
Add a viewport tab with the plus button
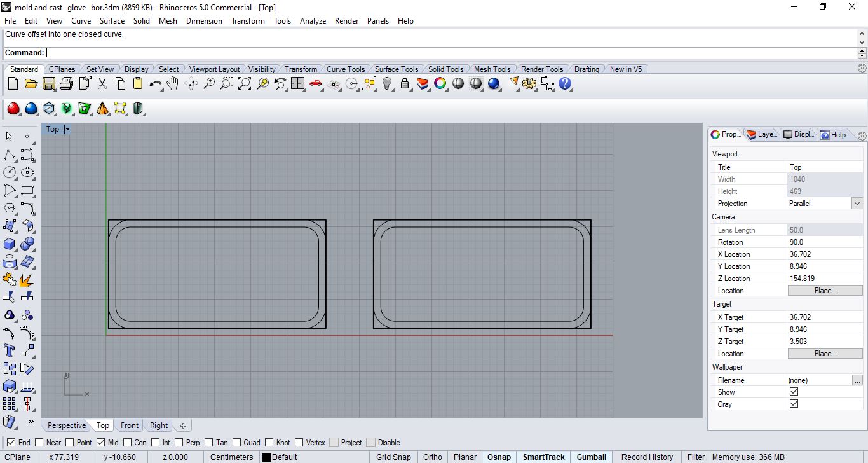(183, 425)
